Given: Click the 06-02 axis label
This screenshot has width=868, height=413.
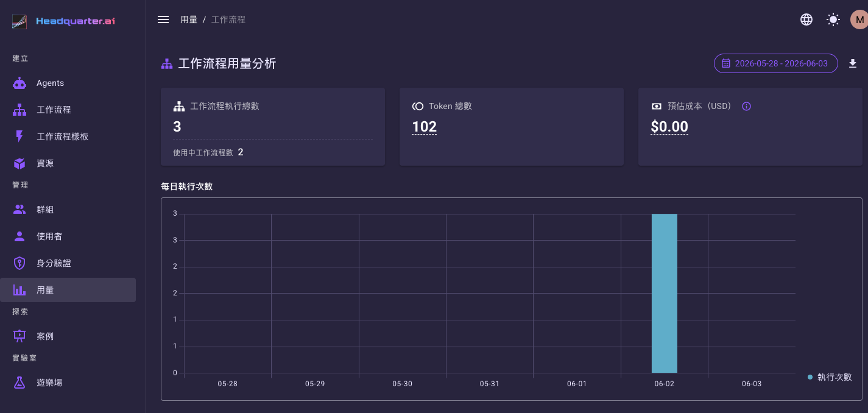Looking at the screenshot, I should 664,384.
